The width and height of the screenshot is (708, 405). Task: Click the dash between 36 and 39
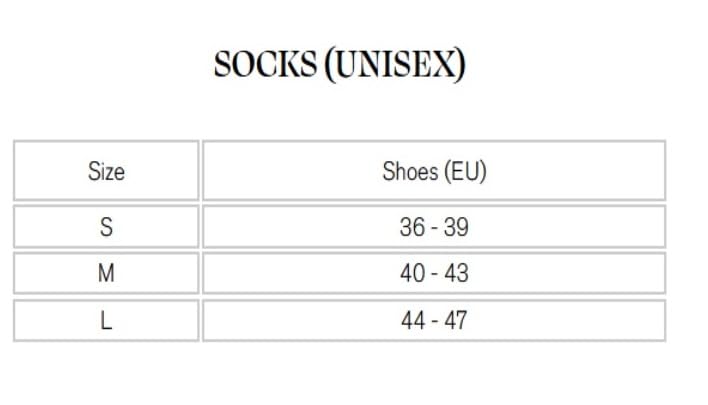point(434,228)
